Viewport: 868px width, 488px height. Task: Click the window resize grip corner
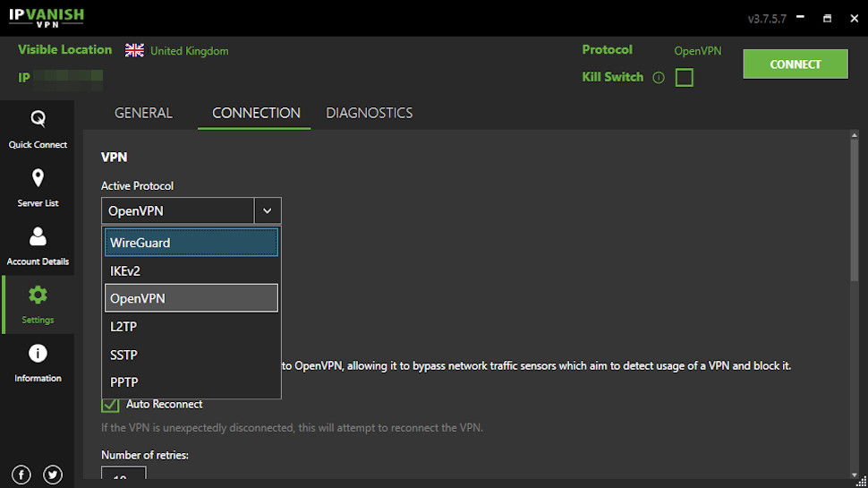[x=862, y=482]
